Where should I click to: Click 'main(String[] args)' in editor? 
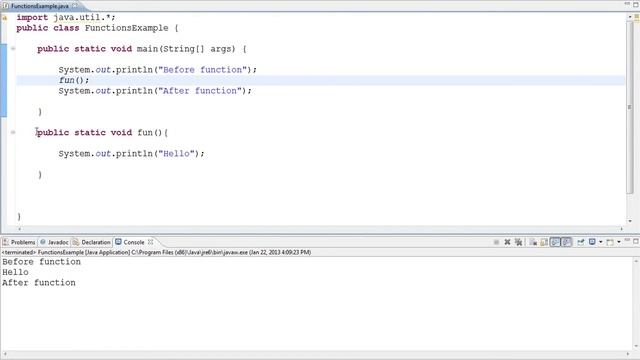[x=186, y=49]
